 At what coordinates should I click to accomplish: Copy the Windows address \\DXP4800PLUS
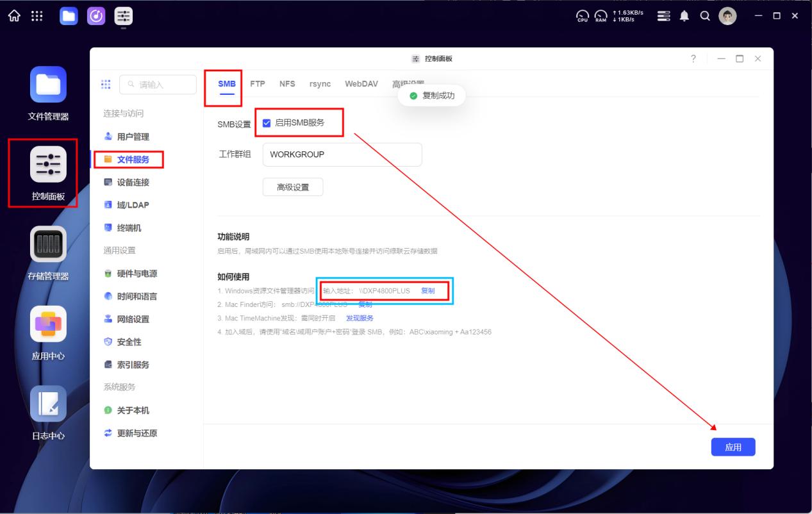point(427,291)
